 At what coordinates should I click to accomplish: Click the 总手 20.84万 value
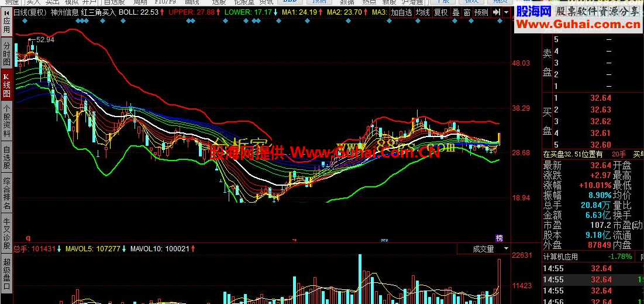596,205
